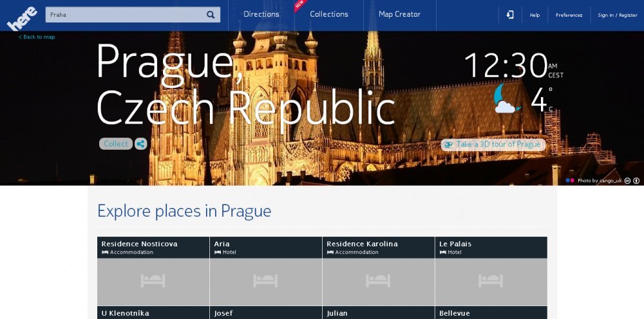The image size is (644, 319).
Task: Click Sign in / Register
Action: click(617, 15)
